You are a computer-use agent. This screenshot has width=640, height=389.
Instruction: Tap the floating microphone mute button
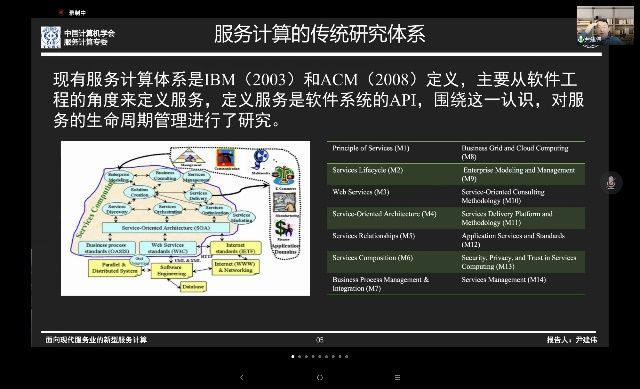point(611,182)
